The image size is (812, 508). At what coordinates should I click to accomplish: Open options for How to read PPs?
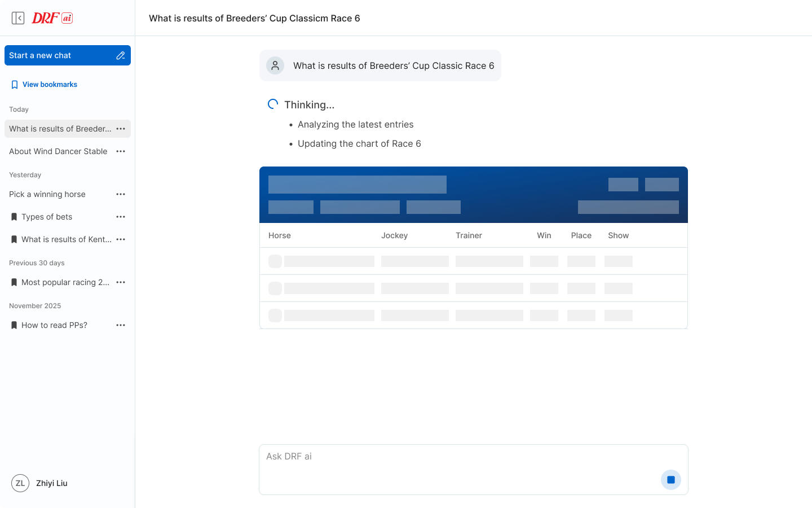click(121, 325)
